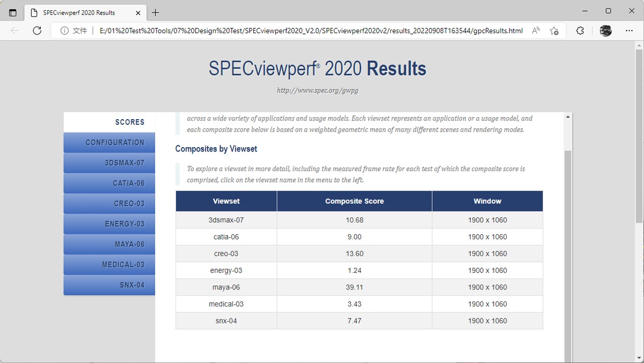Screen dimensions: 644x363
Task: Open the MEDICAL-03 sidebar tab
Action: 109,265
